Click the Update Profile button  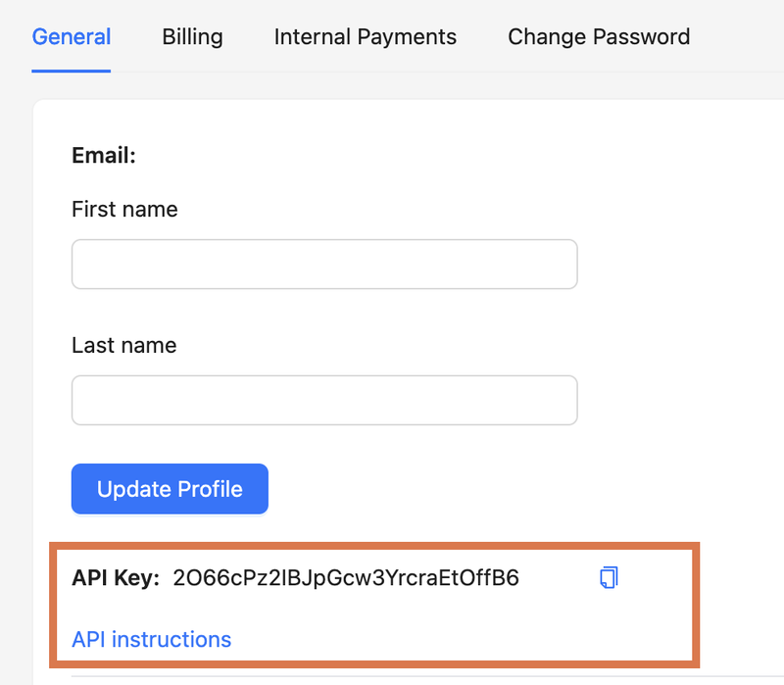pos(170,489)
